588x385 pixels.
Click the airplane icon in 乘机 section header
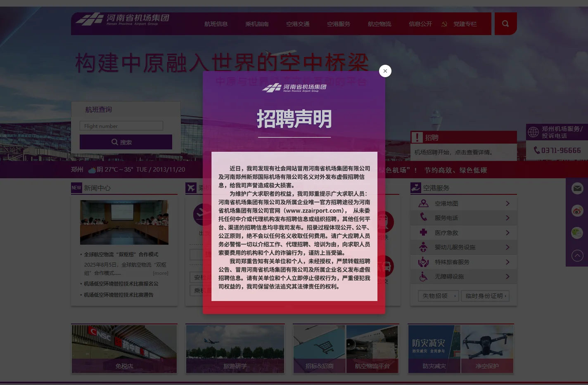[x=191, y=188]
